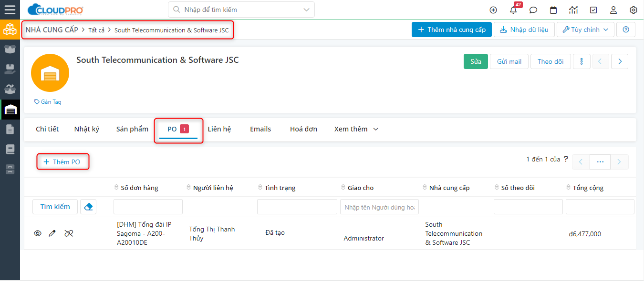The image size is (644, 281).
Task: Click the quick create plus-circle icon
Action: click(493, 10)
